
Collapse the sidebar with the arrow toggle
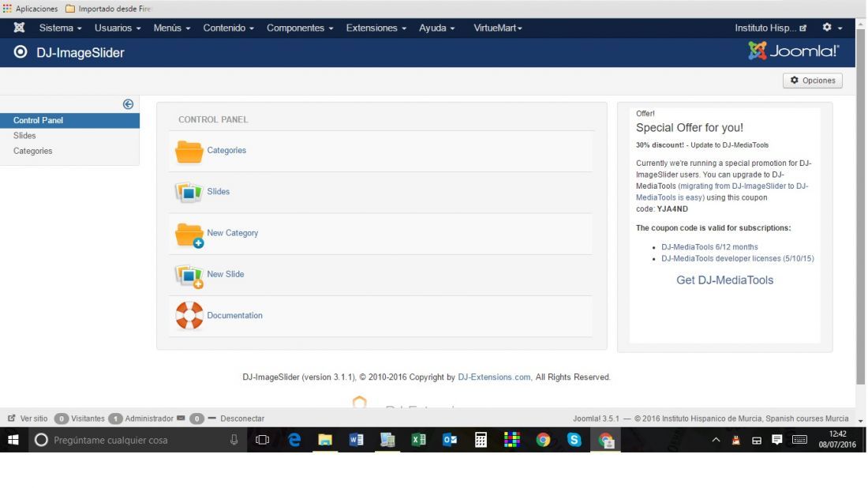click(128, 104)
